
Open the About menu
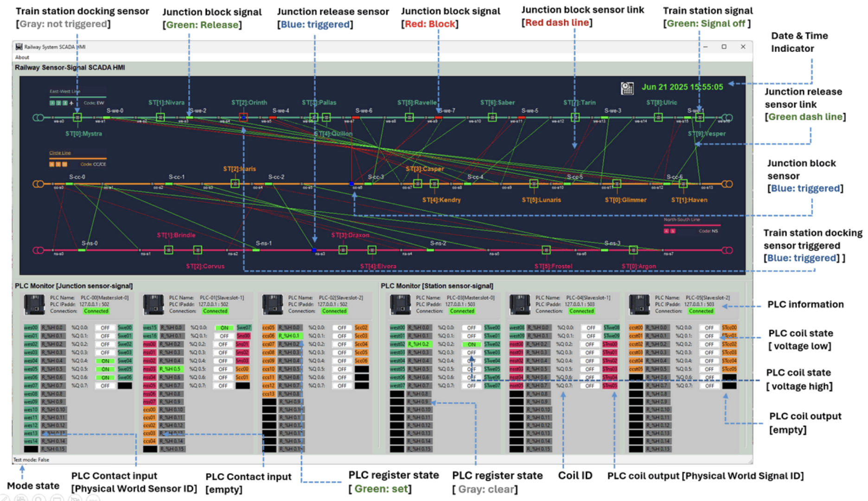22,57
